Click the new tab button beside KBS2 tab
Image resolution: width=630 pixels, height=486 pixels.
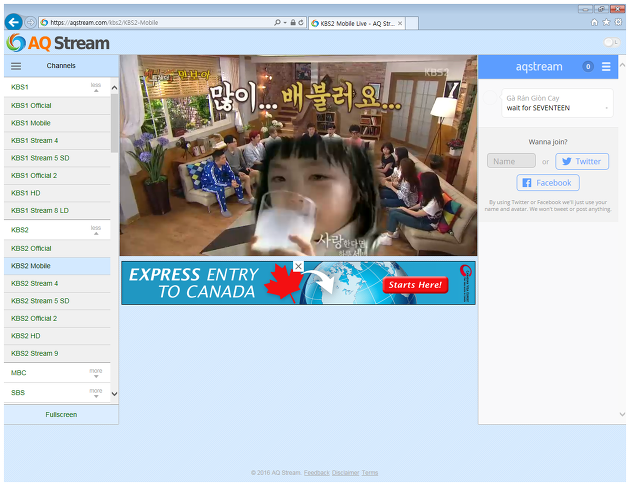pos(412,23)
